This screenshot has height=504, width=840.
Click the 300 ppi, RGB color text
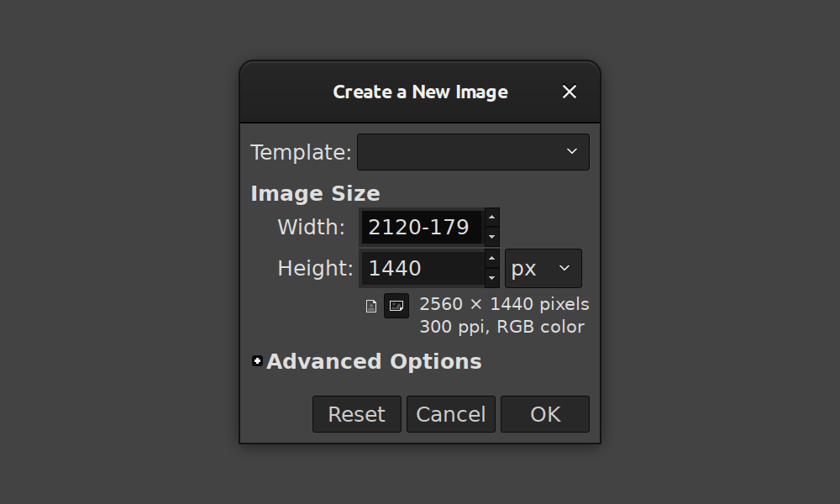coord(502,327)
